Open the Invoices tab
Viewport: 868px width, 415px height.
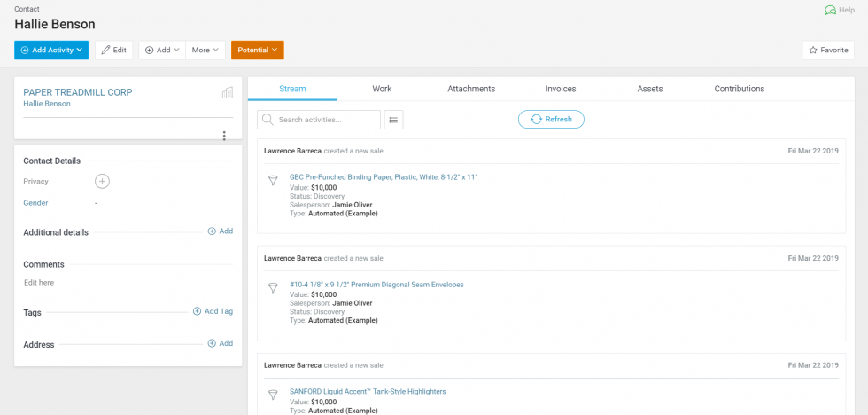pyautogui.click(x=560, y=89)
